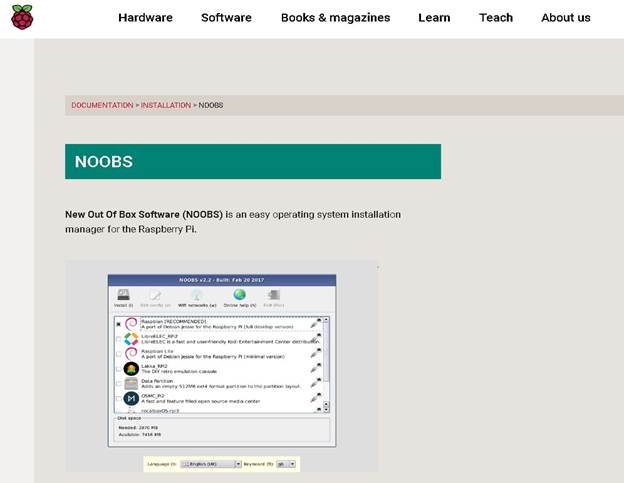
Task: Follow the INSTALLATION breadcrumb link
Action: tap(166, 105)
